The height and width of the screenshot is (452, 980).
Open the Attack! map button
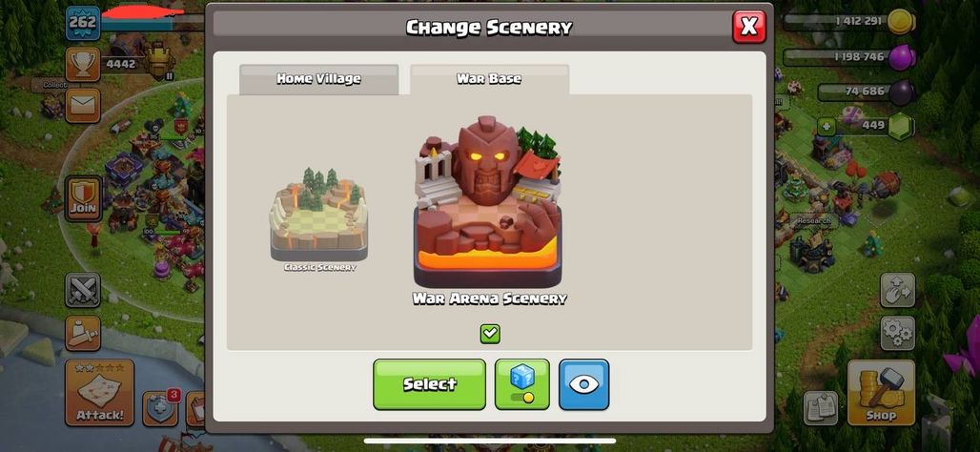point(99,392)
